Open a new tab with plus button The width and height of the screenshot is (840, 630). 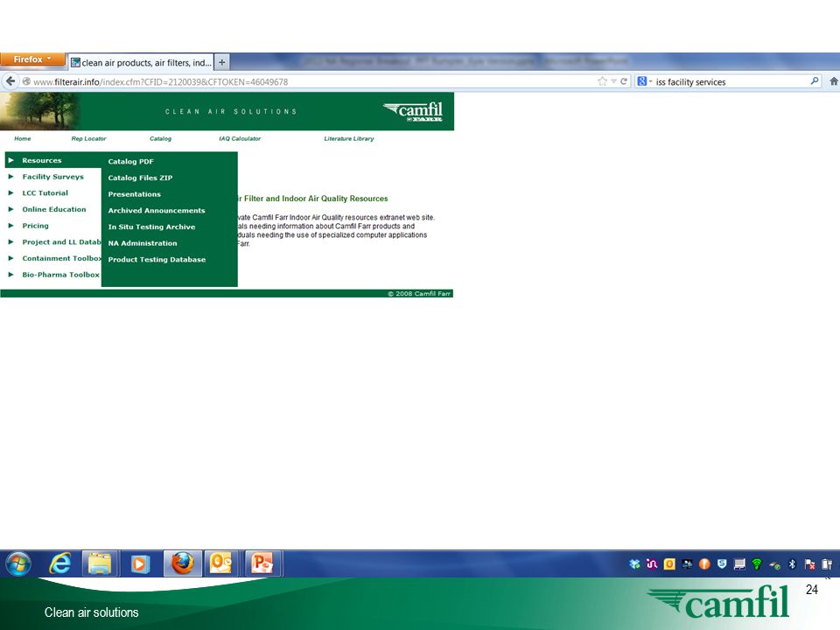click(x=221, y=62)
